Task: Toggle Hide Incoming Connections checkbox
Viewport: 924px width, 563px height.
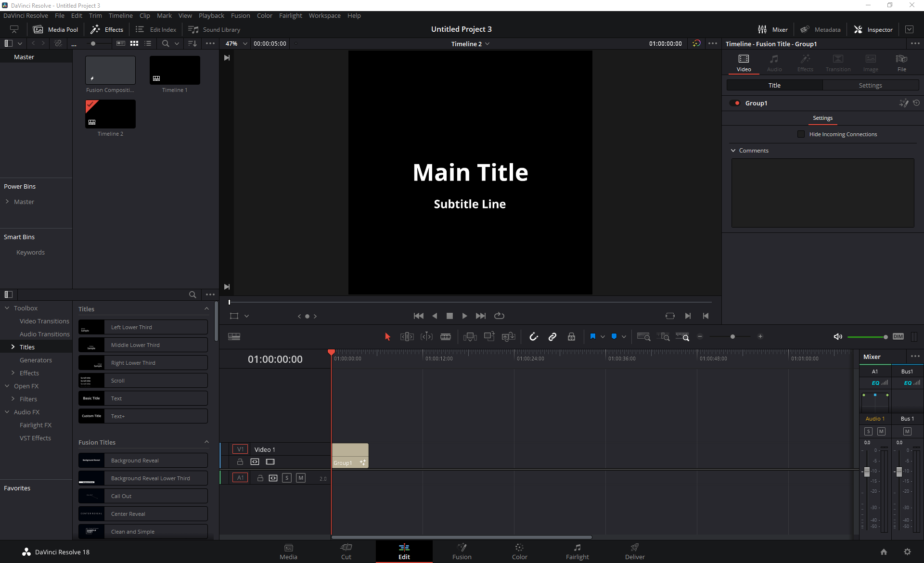Action: [801, 134]
